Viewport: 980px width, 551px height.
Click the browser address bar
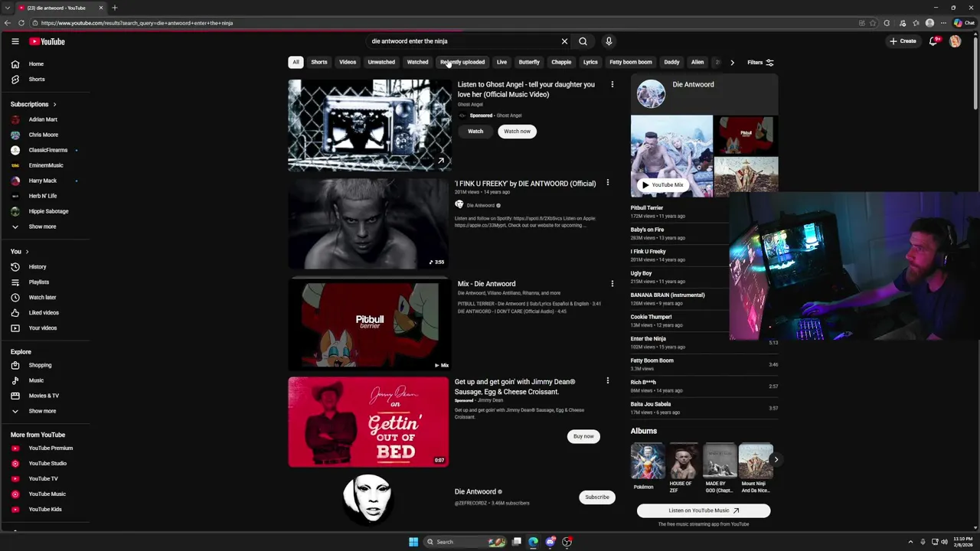(444, 23)
